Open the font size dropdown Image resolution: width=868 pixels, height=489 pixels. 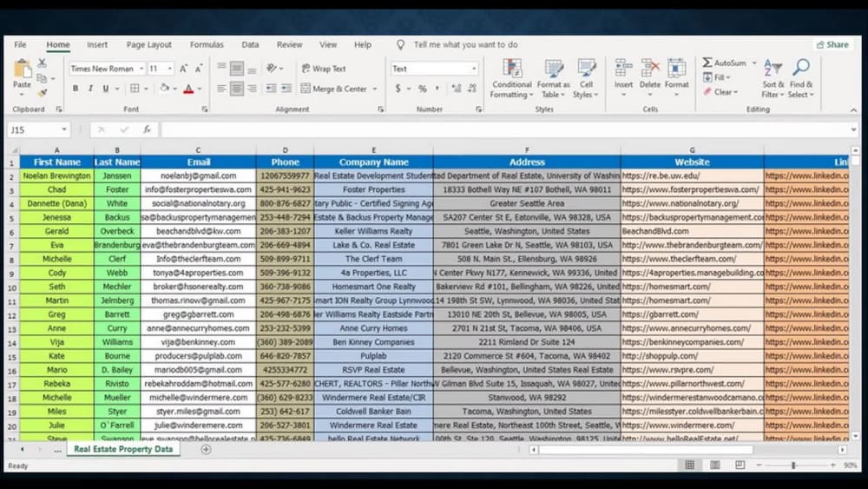click(169, 68)
